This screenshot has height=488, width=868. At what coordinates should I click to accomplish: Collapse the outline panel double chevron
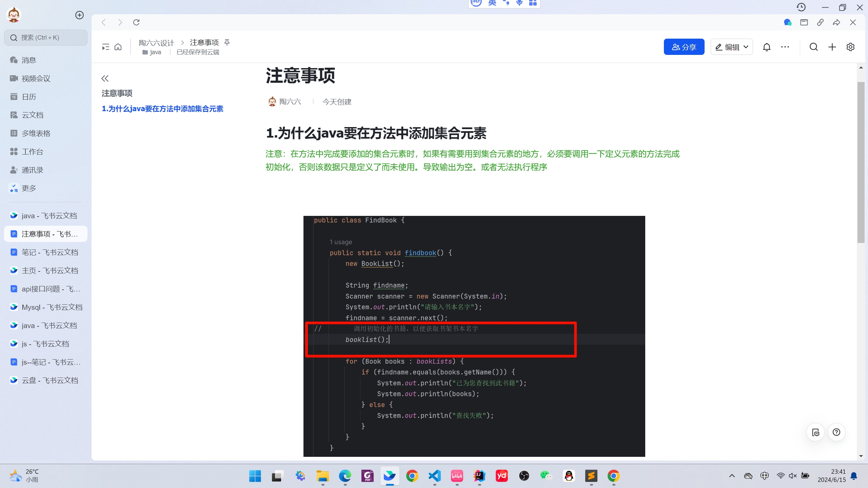(105, 79)
